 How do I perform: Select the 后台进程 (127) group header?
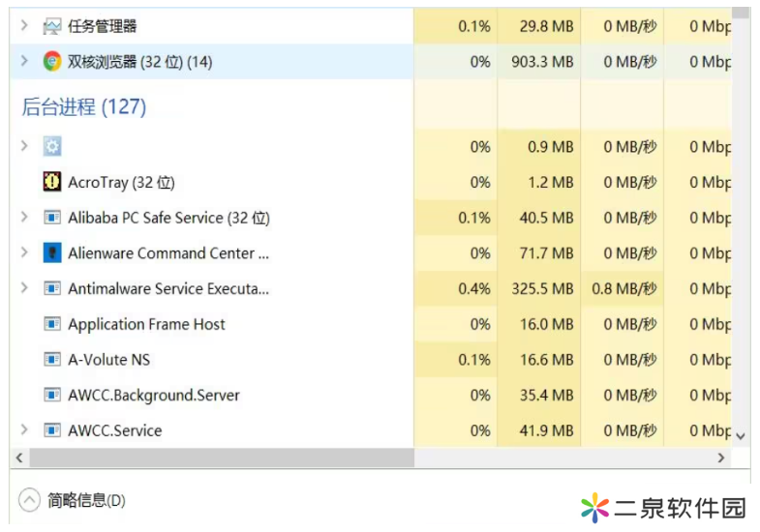point(84,106)
